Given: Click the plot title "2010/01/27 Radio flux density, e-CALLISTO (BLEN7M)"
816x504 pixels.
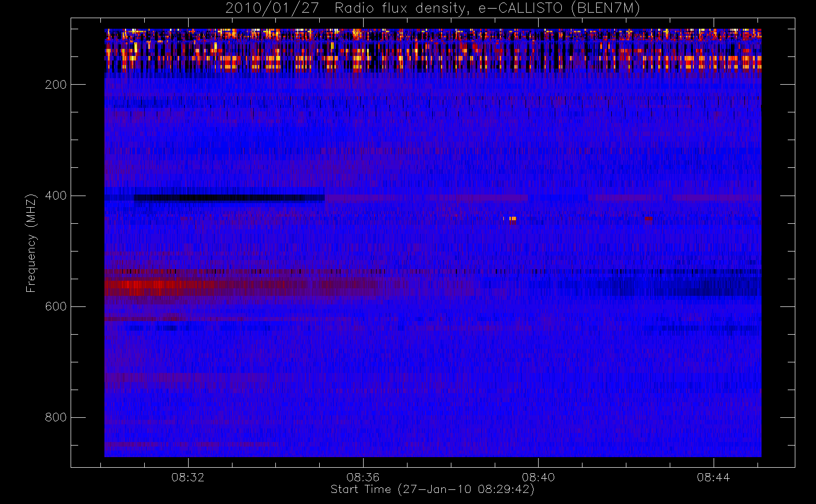Looking at the screenshot, I should (x=432, y=9).
